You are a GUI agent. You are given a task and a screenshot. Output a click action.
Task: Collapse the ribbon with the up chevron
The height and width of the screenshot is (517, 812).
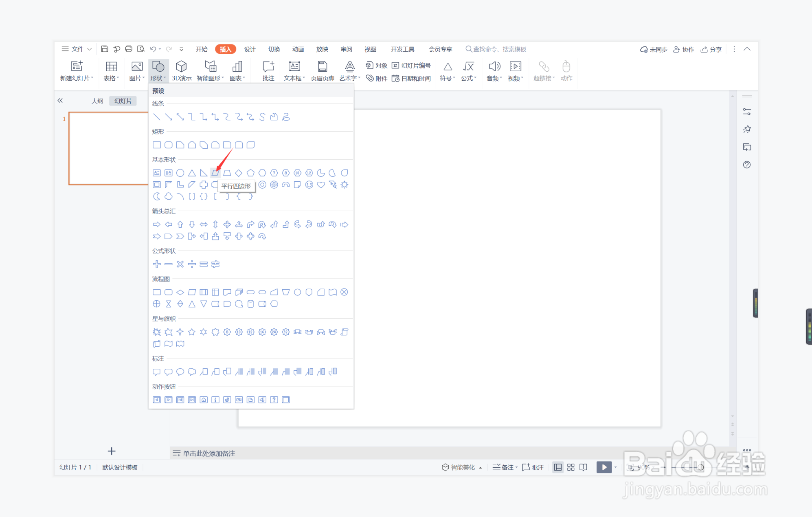747,49
